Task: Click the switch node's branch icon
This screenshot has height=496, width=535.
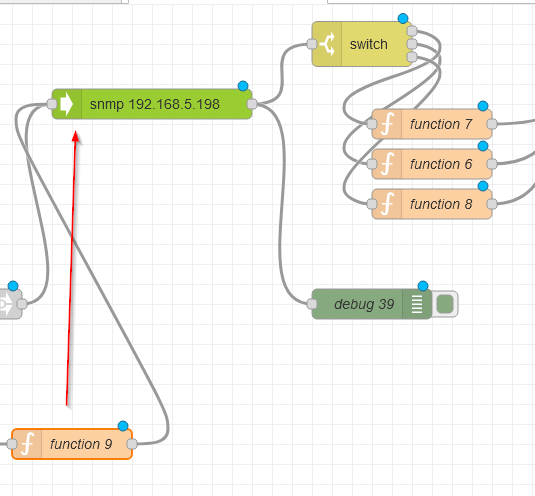Action: pyautogui.click(x=327, y=44)
